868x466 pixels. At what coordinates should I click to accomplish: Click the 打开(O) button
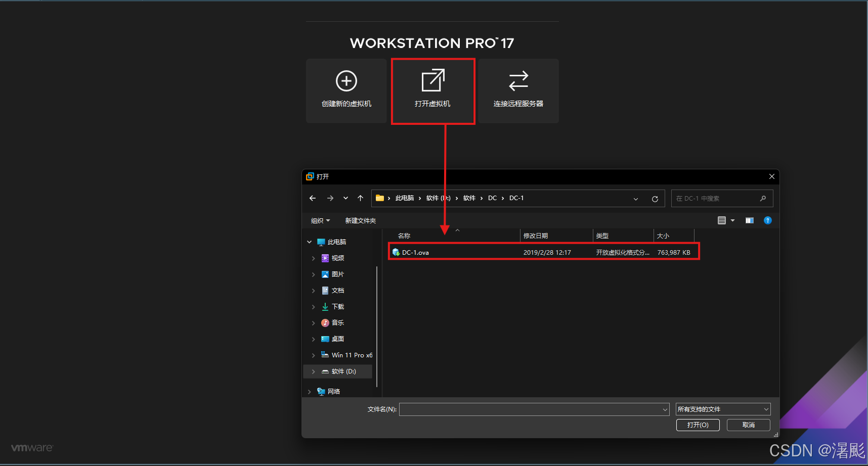698,425
